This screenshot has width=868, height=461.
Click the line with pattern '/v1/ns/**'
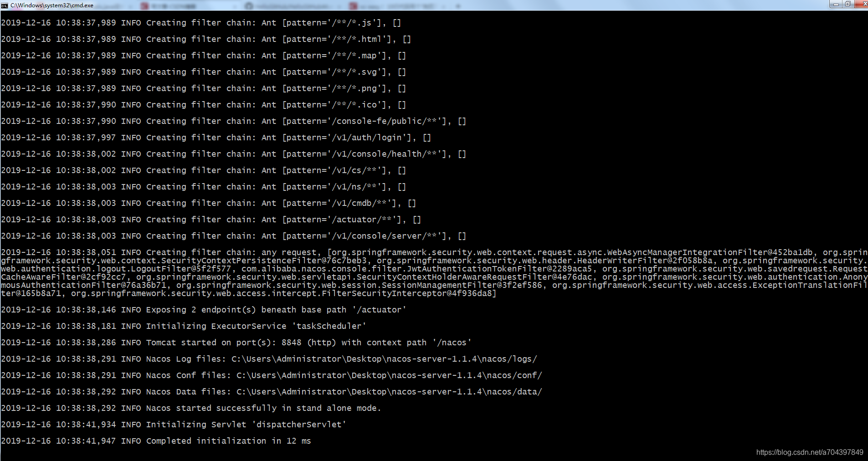tap(203, 187)
